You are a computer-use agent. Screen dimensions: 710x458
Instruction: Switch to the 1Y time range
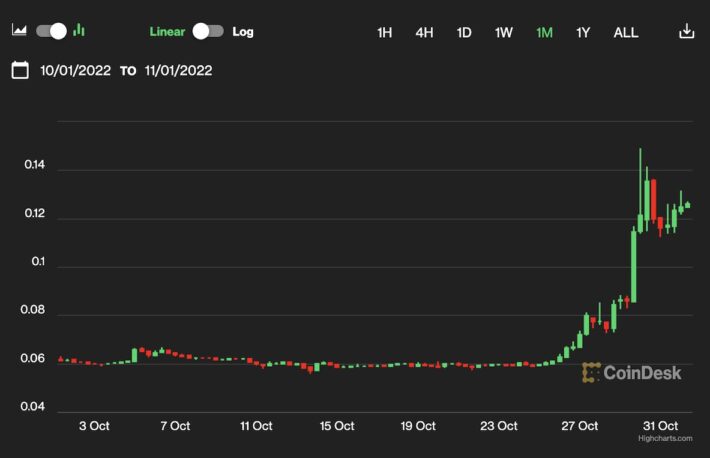(x=583, y=33)
